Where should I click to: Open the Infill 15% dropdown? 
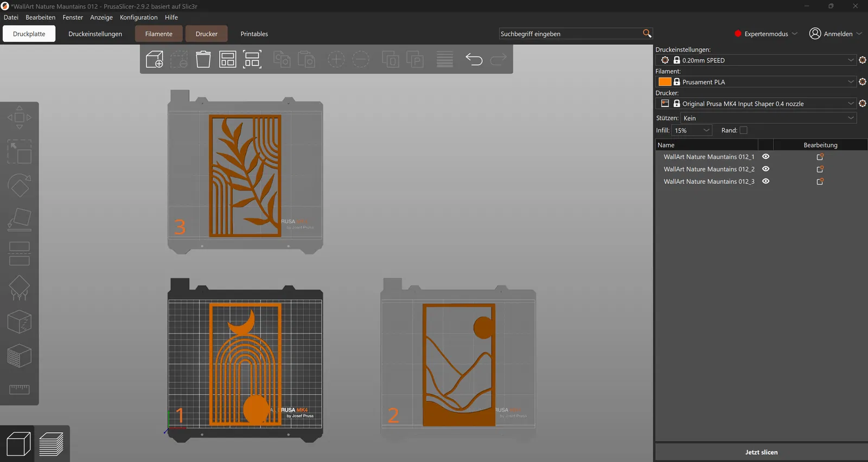[x=692, y=130]
